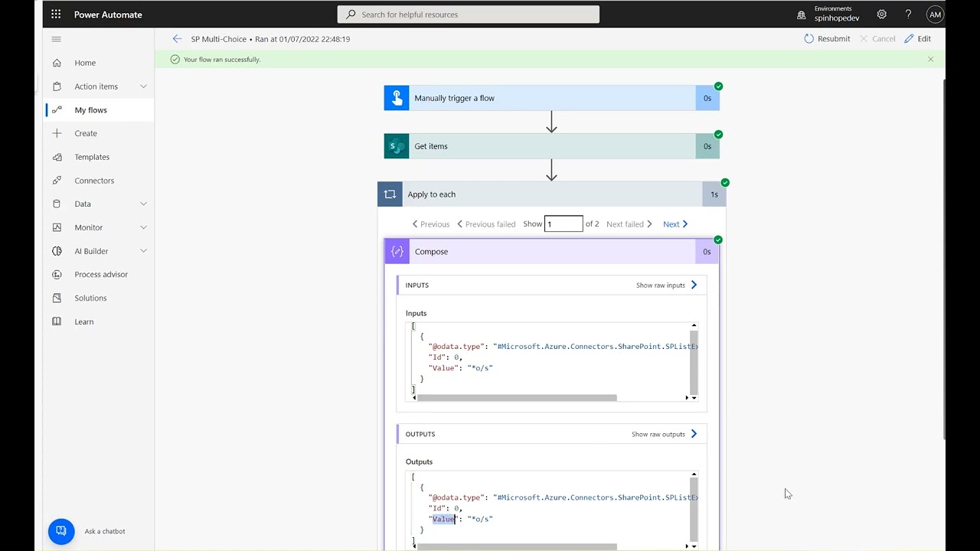
Task: Go to Next iteration of loop
Action: click(675, 224)
